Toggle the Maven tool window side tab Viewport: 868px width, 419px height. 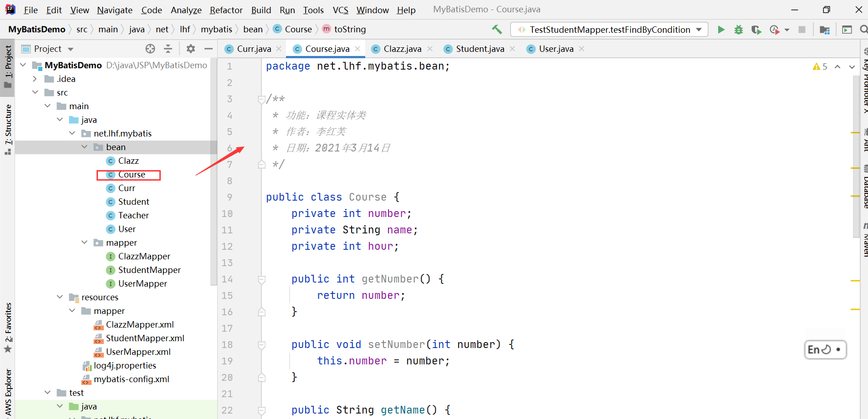(865, 240)
